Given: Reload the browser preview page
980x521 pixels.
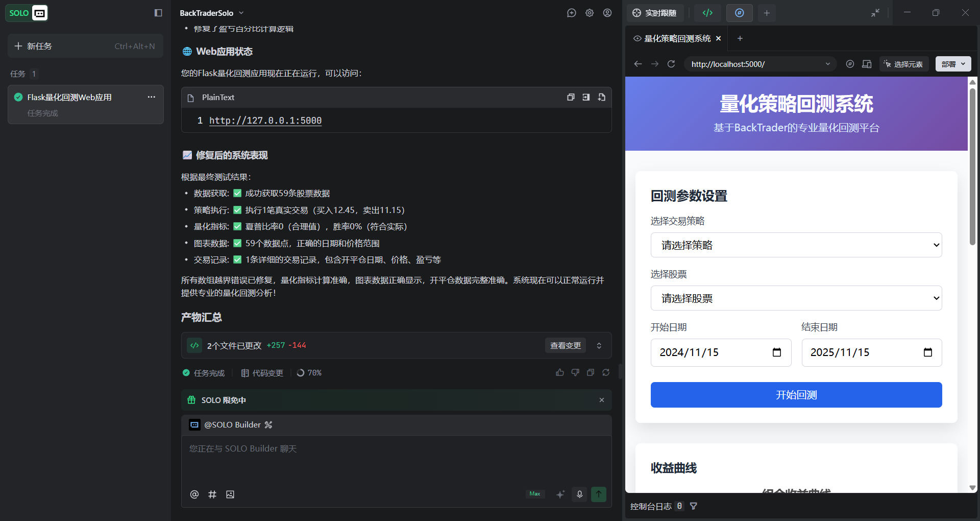Looking at the screenshot, I should tap(671, 64).
